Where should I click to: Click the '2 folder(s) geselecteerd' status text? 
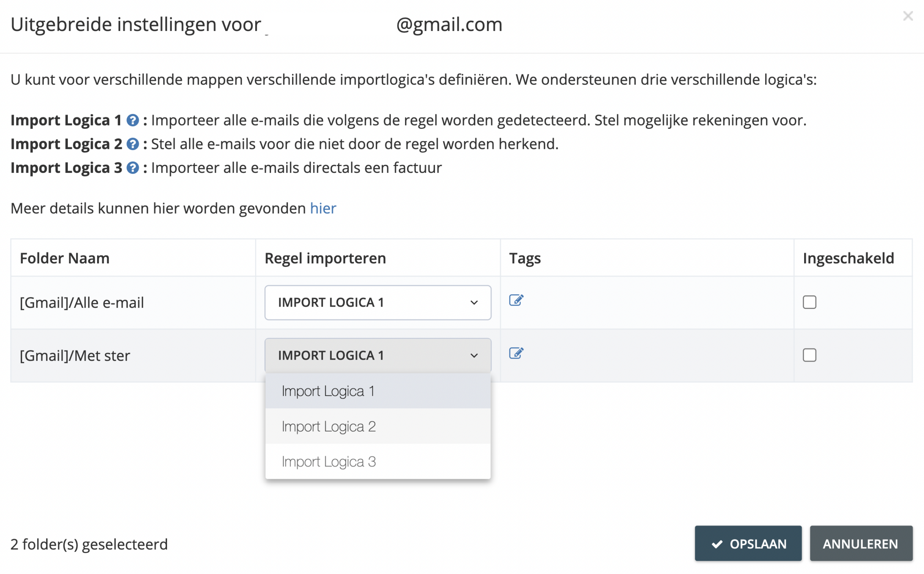coord(89,544)
